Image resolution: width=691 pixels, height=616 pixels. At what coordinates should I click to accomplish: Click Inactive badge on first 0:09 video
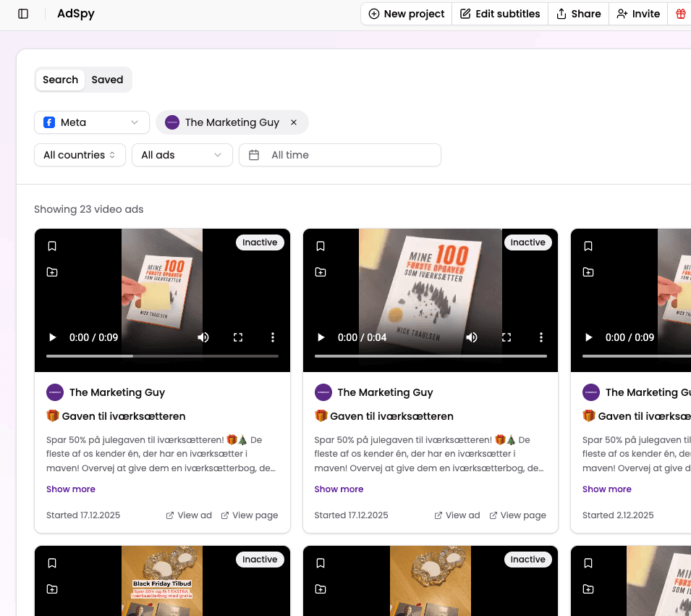[260, 242]
